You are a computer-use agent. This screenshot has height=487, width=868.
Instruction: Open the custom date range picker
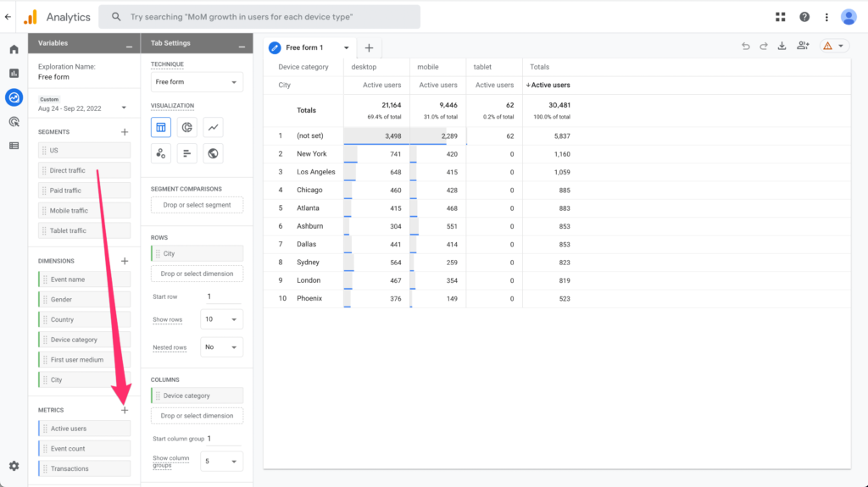[x=82, y=108]
